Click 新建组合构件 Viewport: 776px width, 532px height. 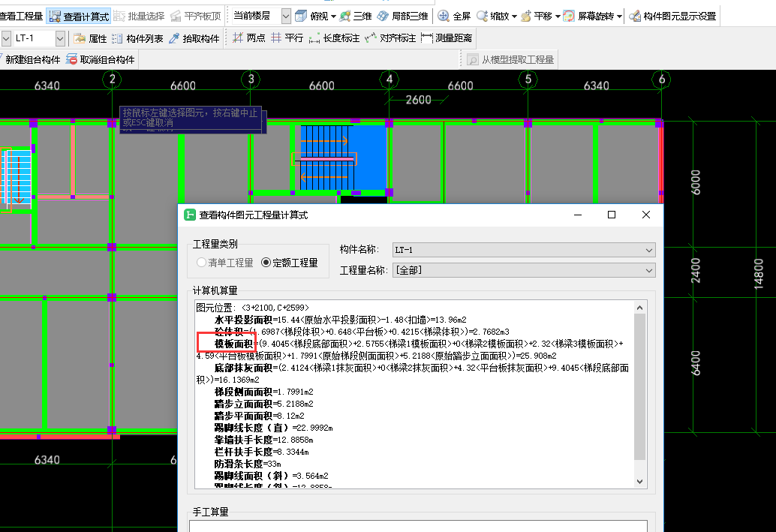coord(31,60)
